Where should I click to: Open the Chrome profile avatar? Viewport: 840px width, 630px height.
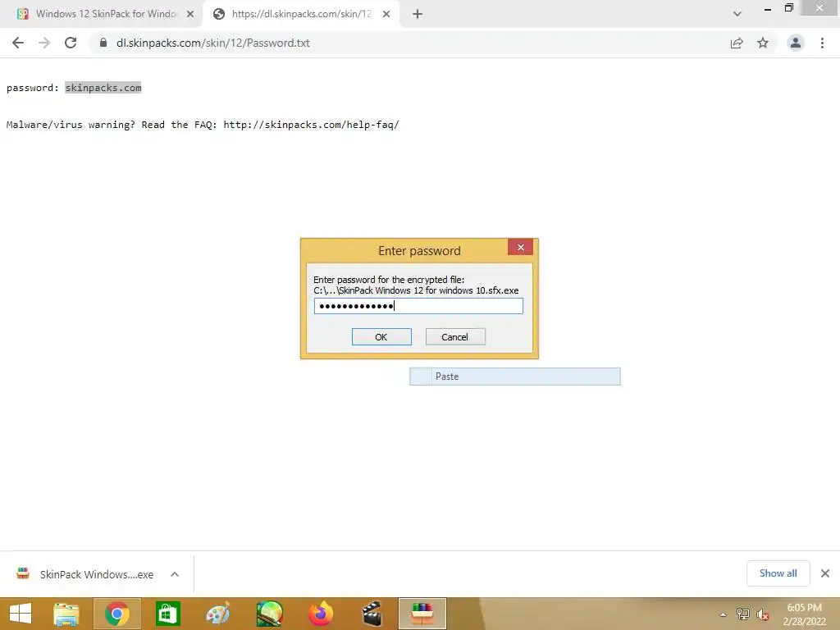click(x=796, y=43)
